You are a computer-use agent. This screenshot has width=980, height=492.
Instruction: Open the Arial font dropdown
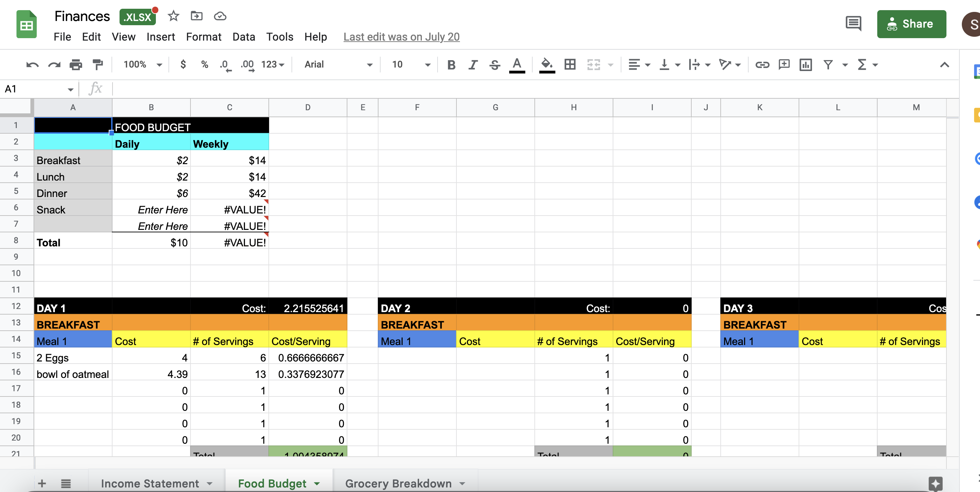tap(338, 65)
